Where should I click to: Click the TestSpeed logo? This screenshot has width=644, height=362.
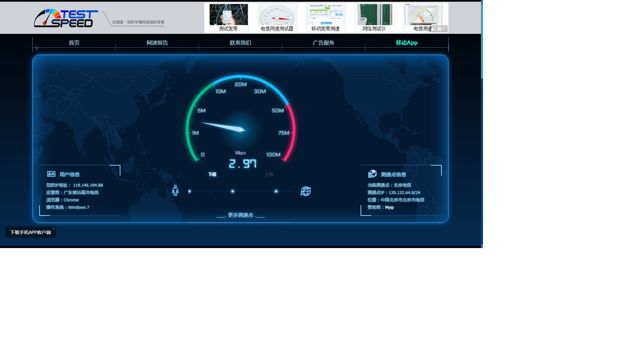[x=66, y=18]
